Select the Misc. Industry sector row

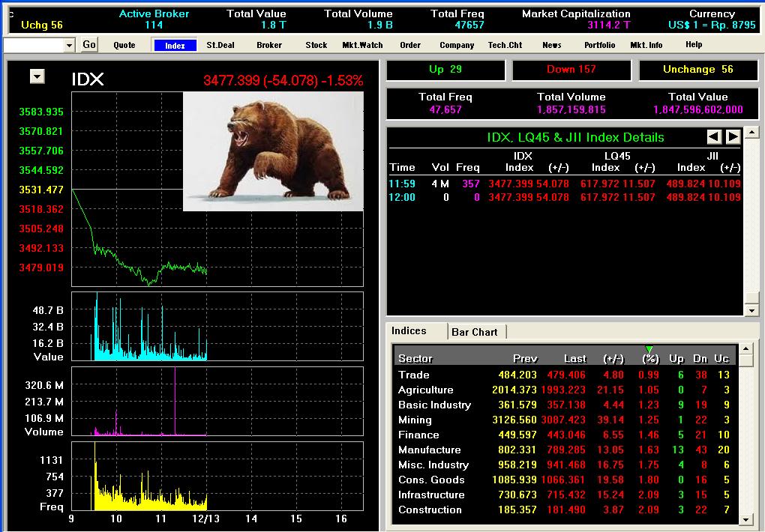(x=563, y=465)
